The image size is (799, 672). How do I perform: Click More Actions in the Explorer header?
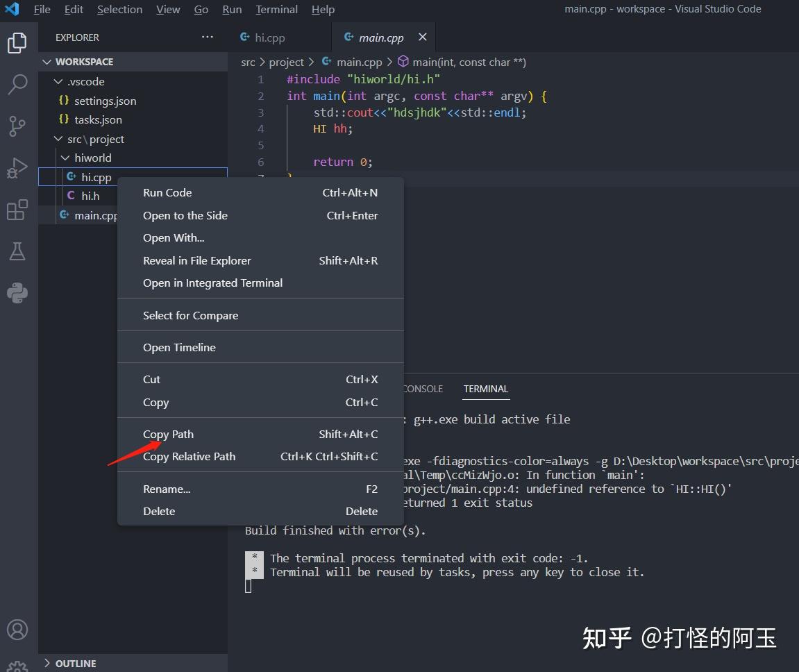(x=207, y=37)
